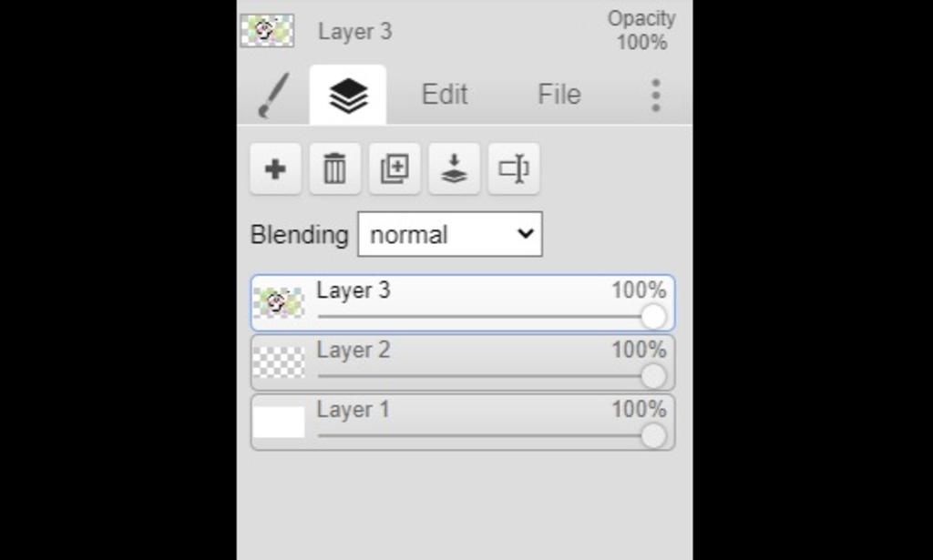Click Layer 1 opacity slider handle
This screenshot has width=933, height=560.
653,436
